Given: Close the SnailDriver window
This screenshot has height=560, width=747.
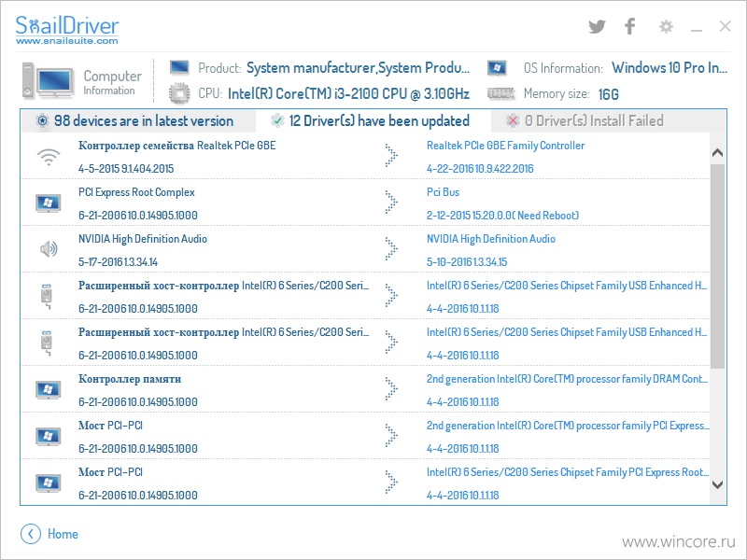Looking at the screenshot, I should click(x=726, y=26).
